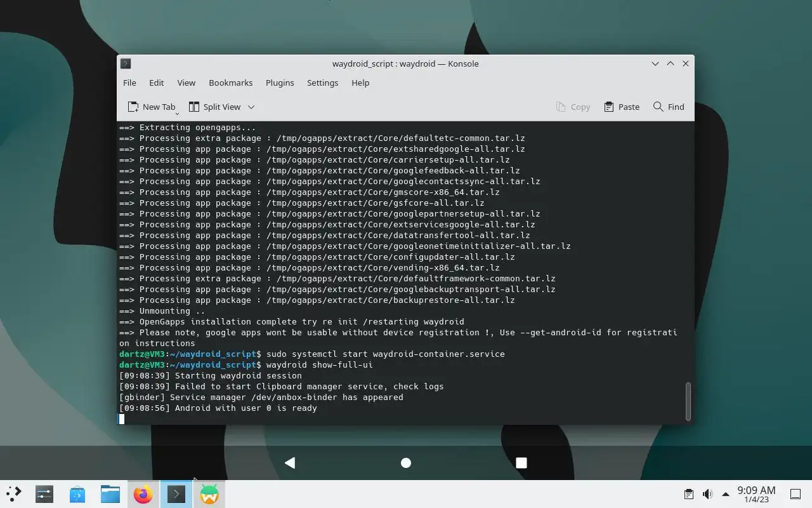Image resolution: width=812 pixels, height=508 pixels.
Task: Click the Find toolbar button
Action: (669, 107)
